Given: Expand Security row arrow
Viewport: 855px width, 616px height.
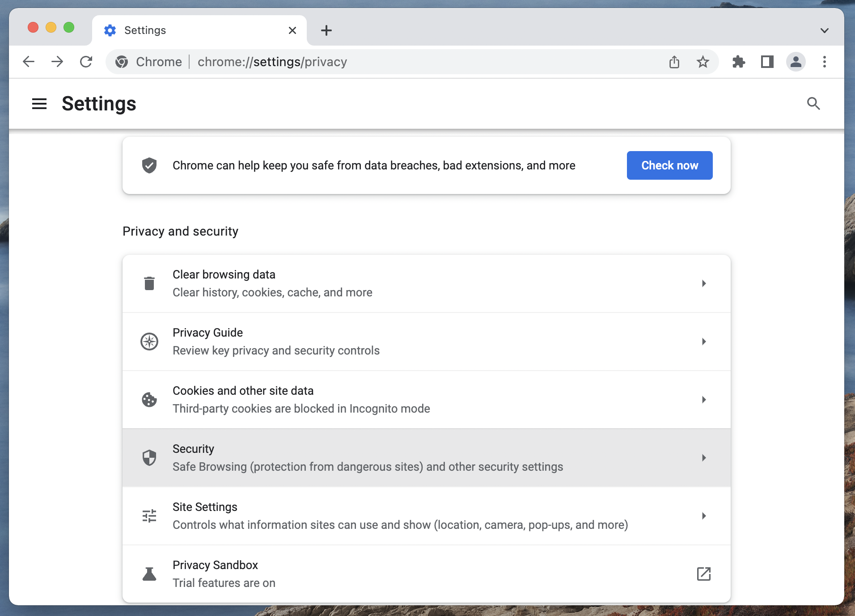Looking at the screenshot, I should [x=704, y=458].
